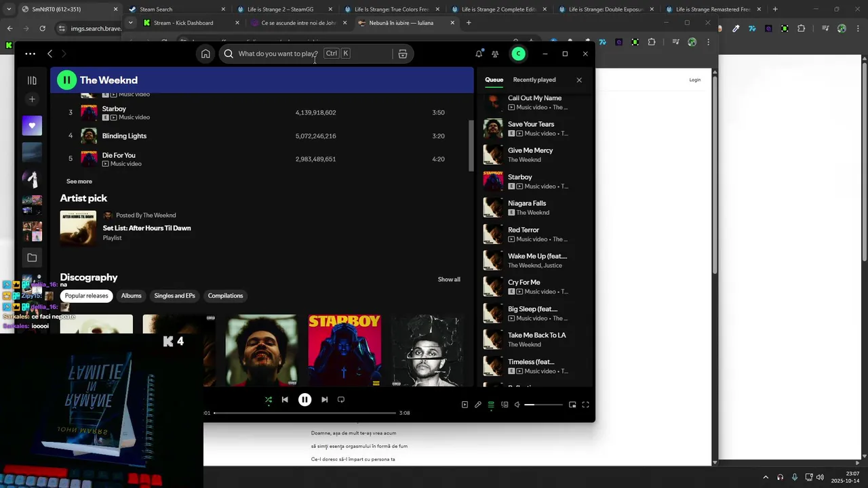
Task: Open miniplayer icon
Action: pos(572,405)
